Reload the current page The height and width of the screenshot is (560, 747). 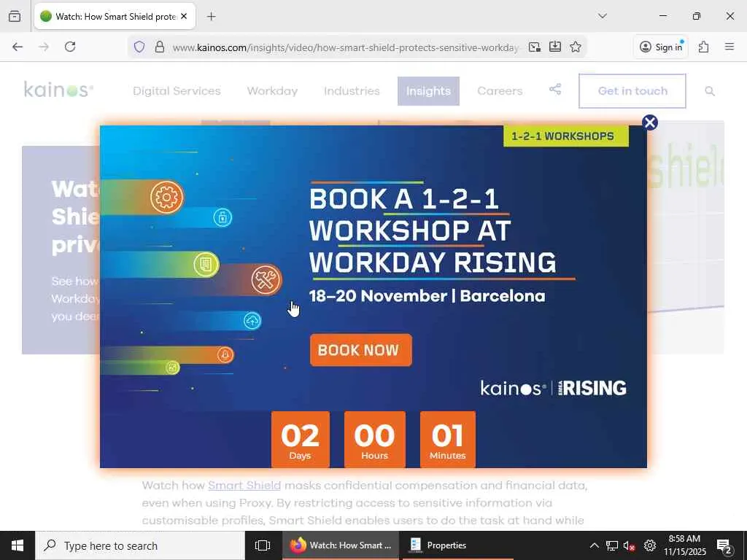pyautogui.click(x=70, y=47)
